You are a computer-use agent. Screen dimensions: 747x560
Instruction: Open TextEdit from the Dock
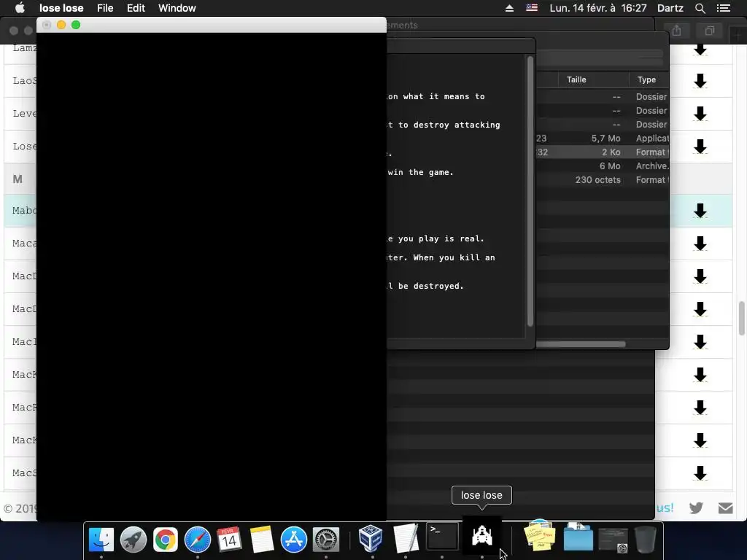tap(406, 539)
